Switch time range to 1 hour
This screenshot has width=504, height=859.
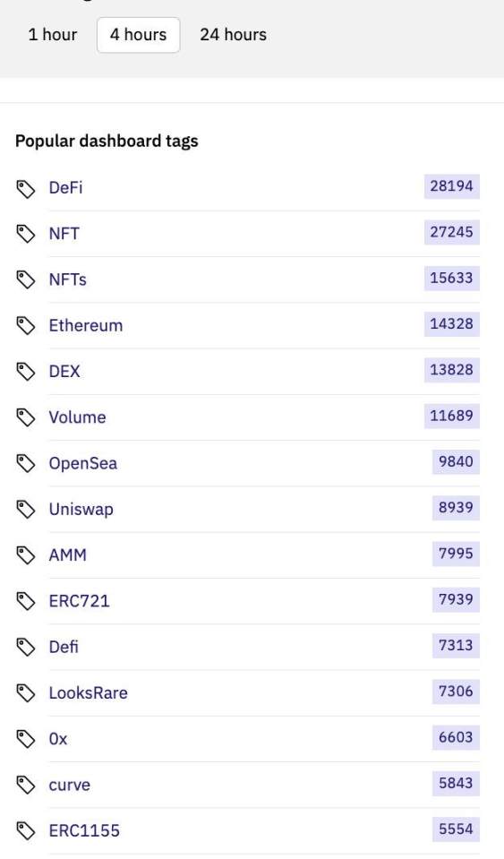(53, 35)
